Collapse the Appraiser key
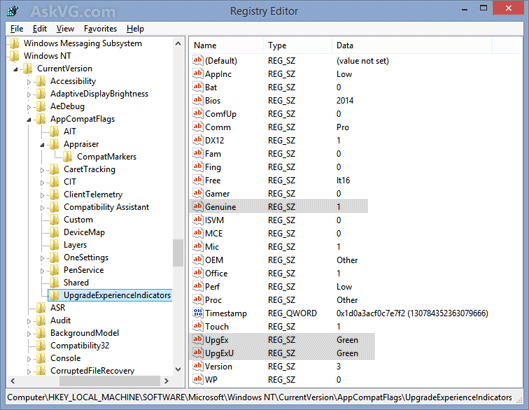Image resolution: width=529 pixels, height=410 pixels. (42, 145)
